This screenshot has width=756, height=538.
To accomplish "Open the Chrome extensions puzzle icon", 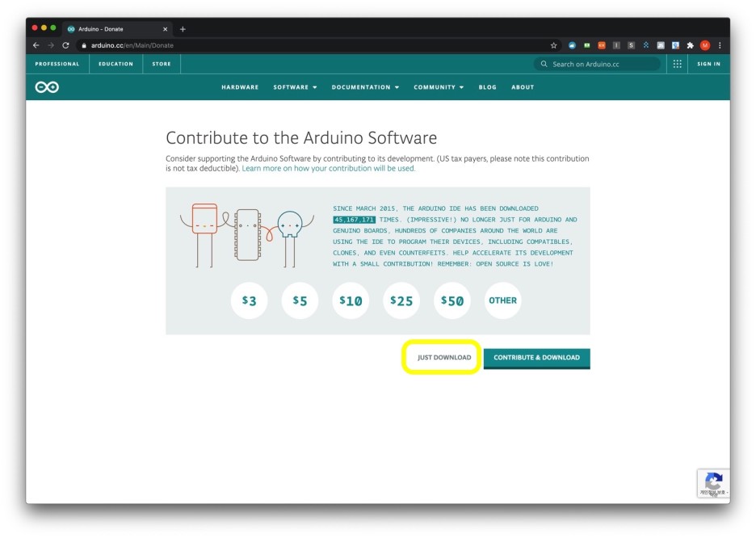I will 690,45.
